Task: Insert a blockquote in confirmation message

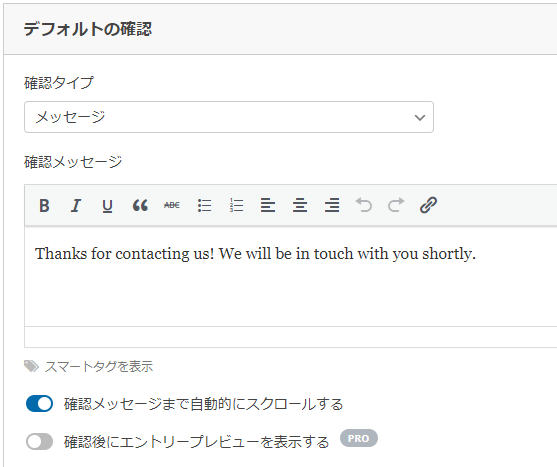Action: click(140, 205)
